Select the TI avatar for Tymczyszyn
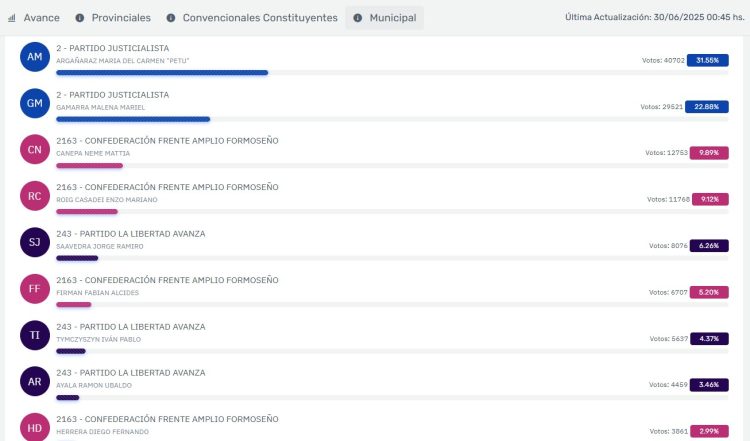 pyautogui.click(x=35, y=335)
